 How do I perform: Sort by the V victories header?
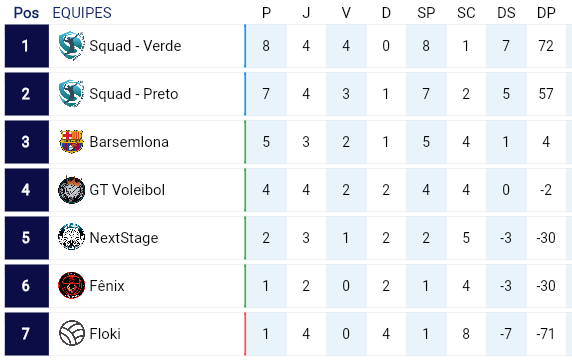(346, 13)
